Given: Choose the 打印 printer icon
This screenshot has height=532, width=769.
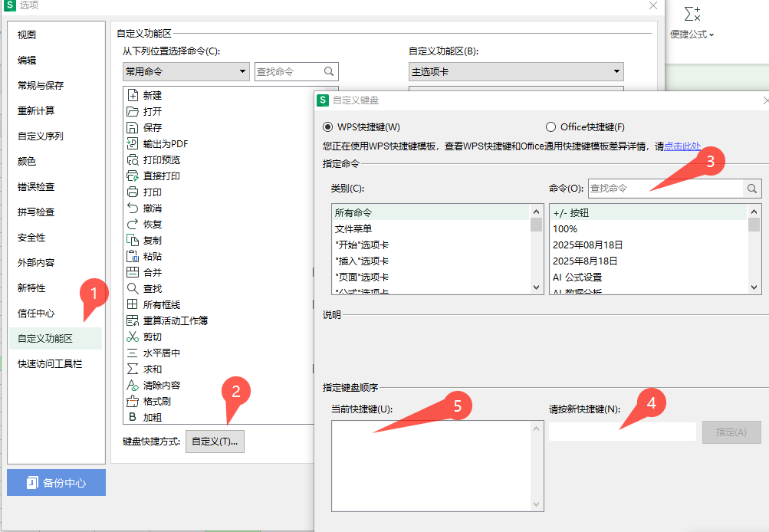Looking at the screenshot, I should pyautogui.click(x=133, y=192).
